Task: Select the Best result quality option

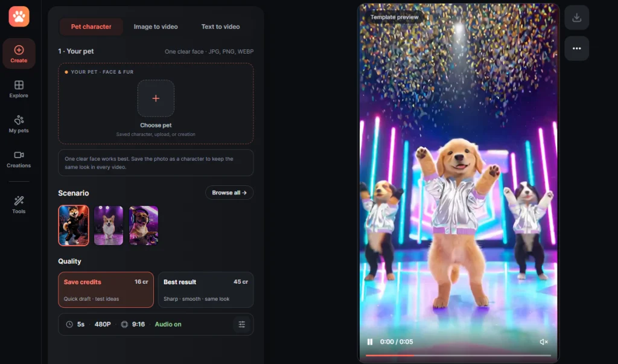Action: click(x=206, y=290)
